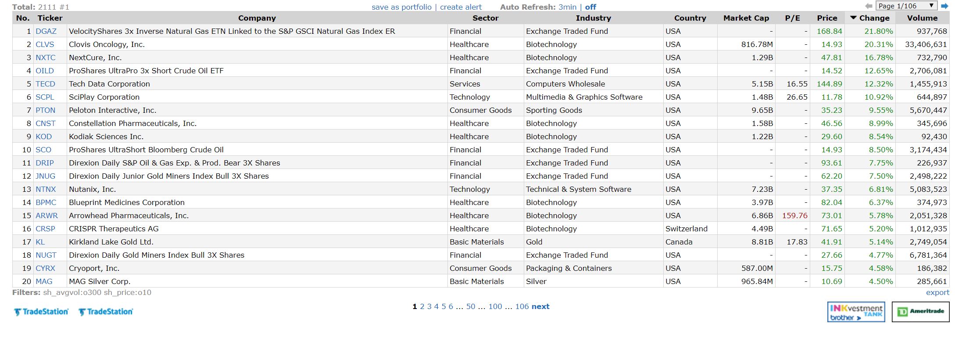Go to page 3 in pagination
The image size is (980, 338).
(429, 306)
